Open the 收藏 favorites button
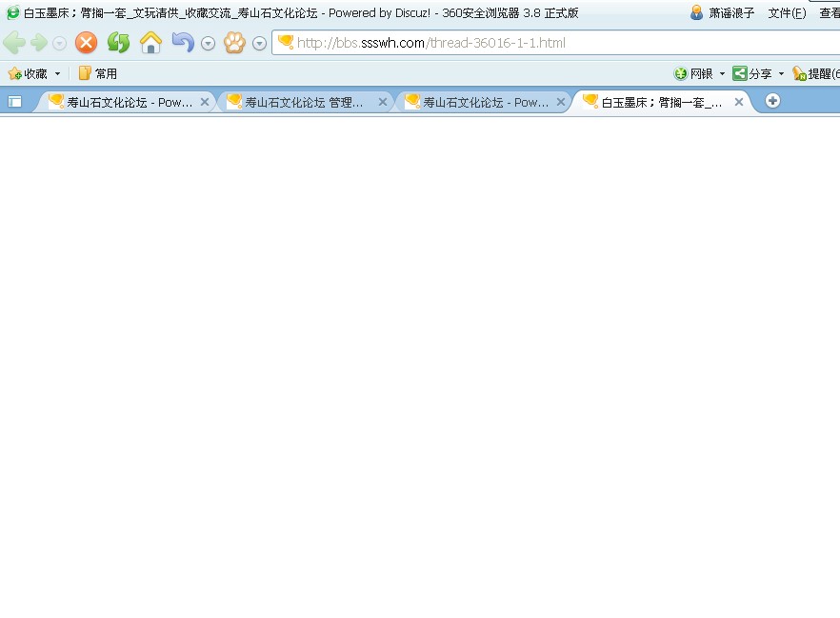The image size is (840, 618). tap(28, 73)
